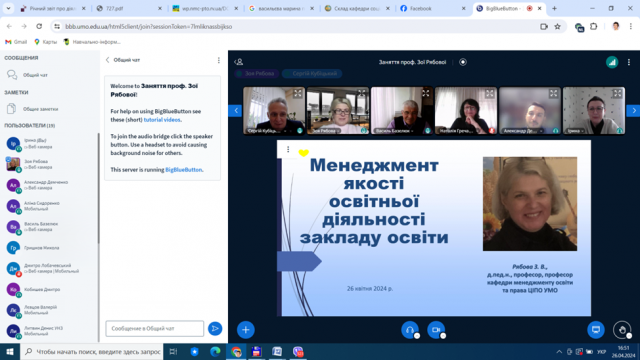Select user Василь Базелюк in users list
This screenshot has height=360, width=640.
pyautogui.click(x=49, y=227)
